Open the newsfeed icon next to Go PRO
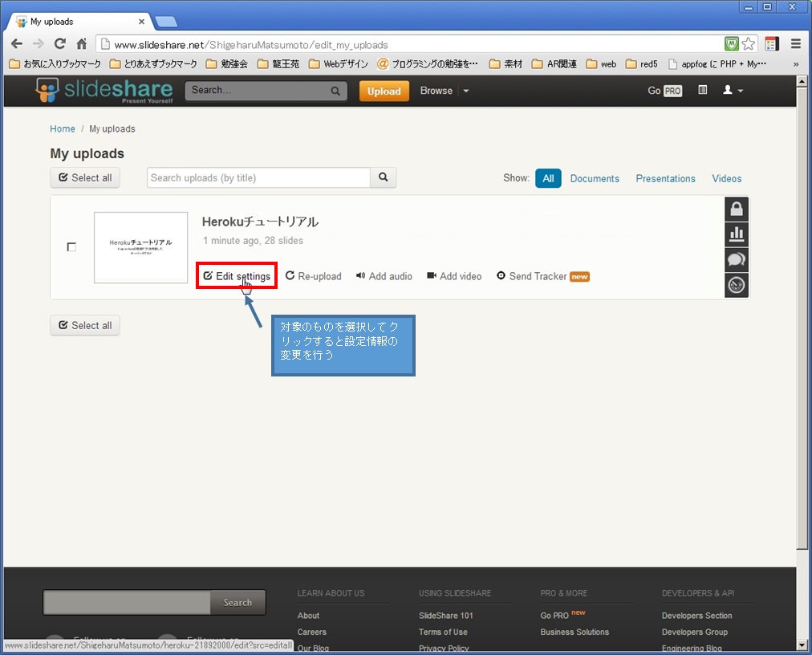Viewport: 812px width, 655px height. coord(703,90)
